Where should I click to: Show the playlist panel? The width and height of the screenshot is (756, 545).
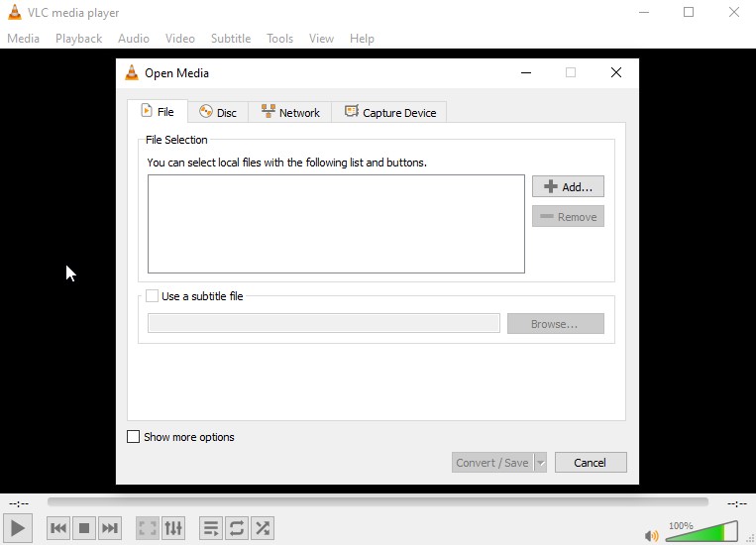(x=211, y=528)
